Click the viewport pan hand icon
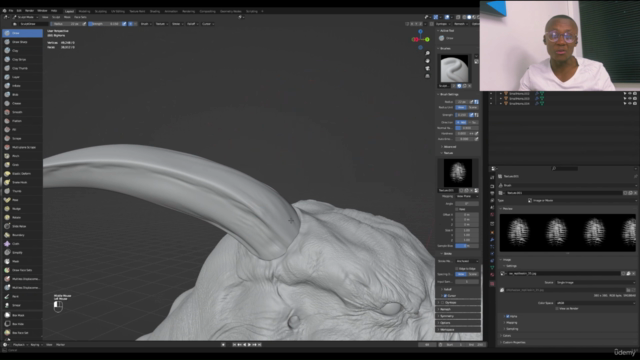Image resolution: width=640 pixels, height=360 pixels. (x=427, y=61)
